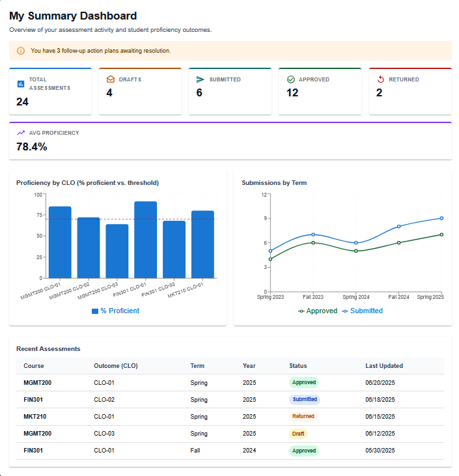This screenshot has height=476, width=459.
Task: Select the MGMT200 CLO-02 bar in chart
Action: (89, 247)
